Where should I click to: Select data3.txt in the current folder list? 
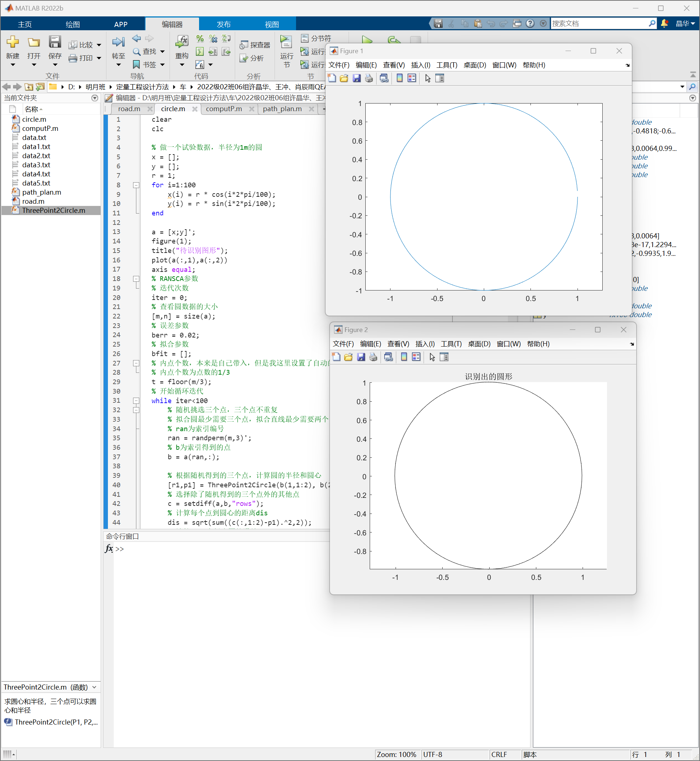tap(36, 165)
